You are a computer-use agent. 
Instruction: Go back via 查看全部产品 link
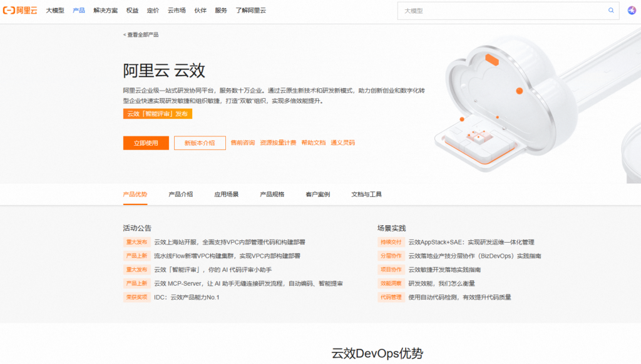[x=141, y=35]
